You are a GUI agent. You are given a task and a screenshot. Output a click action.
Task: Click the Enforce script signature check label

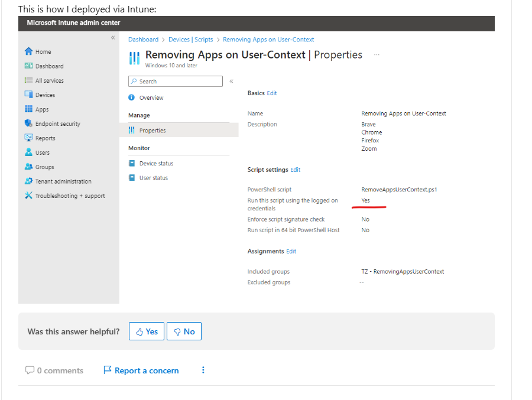point(286,219)
